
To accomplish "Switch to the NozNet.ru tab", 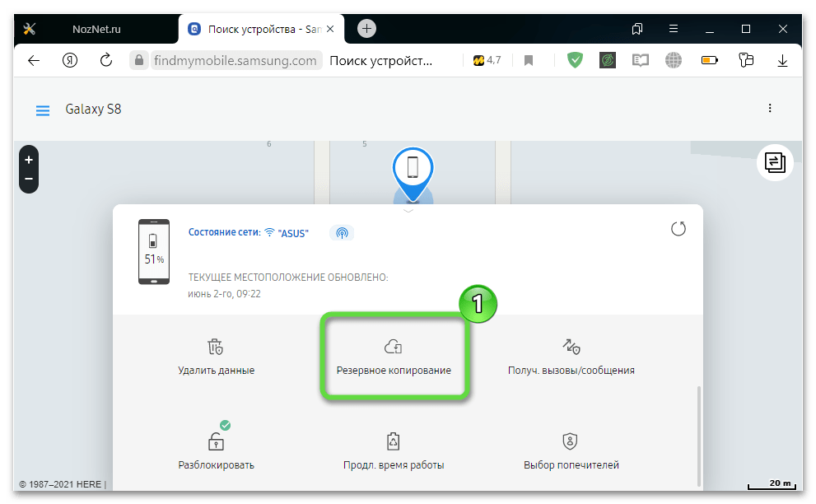I will (x=96, y=29).
